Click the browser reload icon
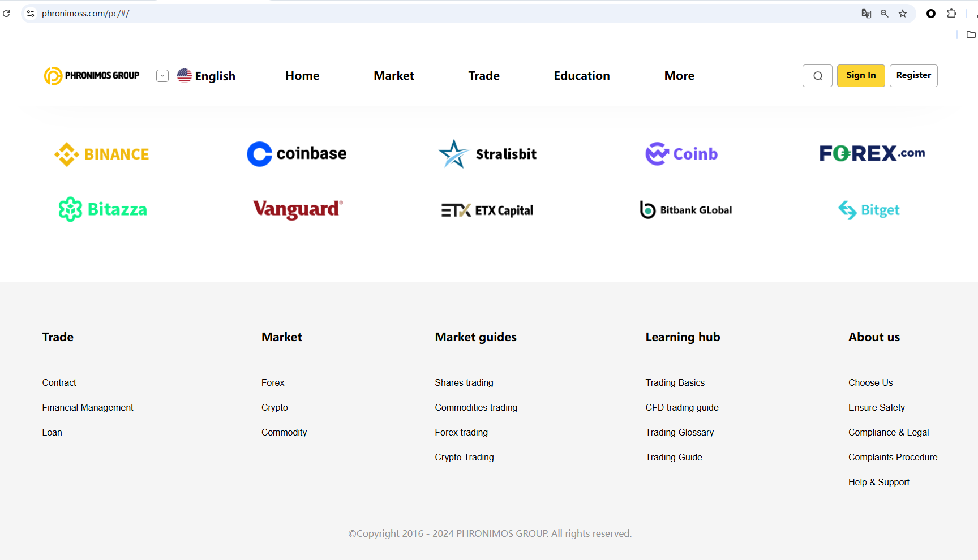978x560 pixels. tap(7, 14)
